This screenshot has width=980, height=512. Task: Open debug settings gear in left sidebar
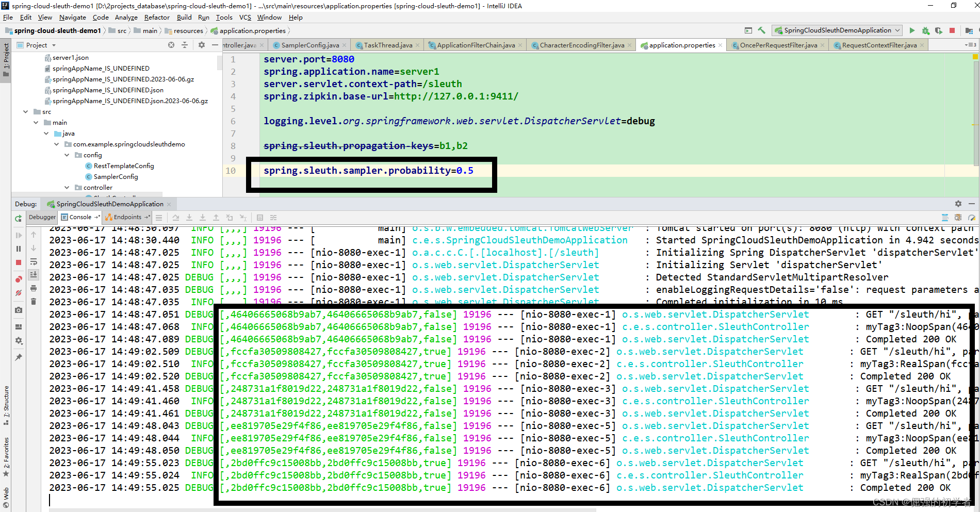click(19, 340)
